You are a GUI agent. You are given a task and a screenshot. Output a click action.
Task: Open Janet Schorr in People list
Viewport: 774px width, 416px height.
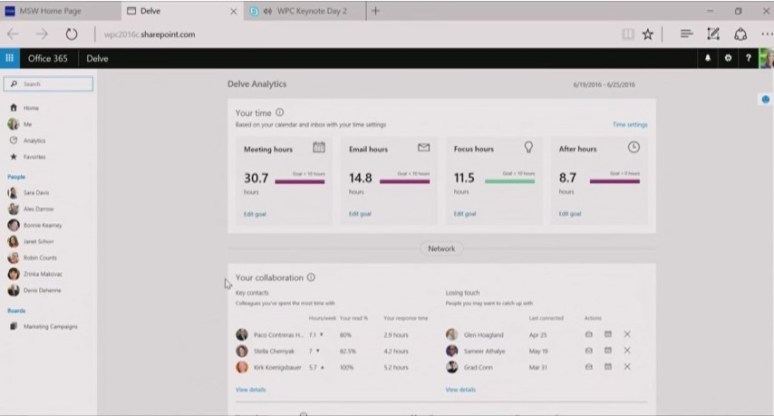pos(39,241)
